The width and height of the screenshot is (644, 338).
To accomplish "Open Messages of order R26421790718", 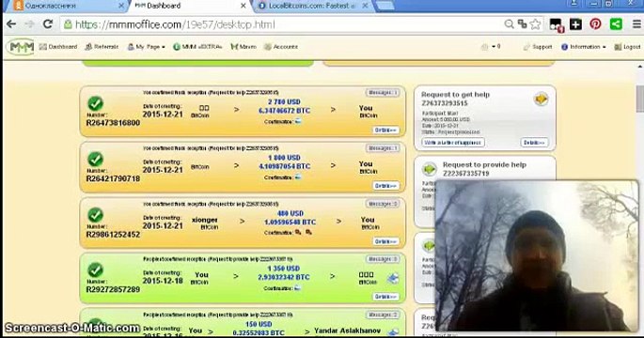I will coord(383,148).
